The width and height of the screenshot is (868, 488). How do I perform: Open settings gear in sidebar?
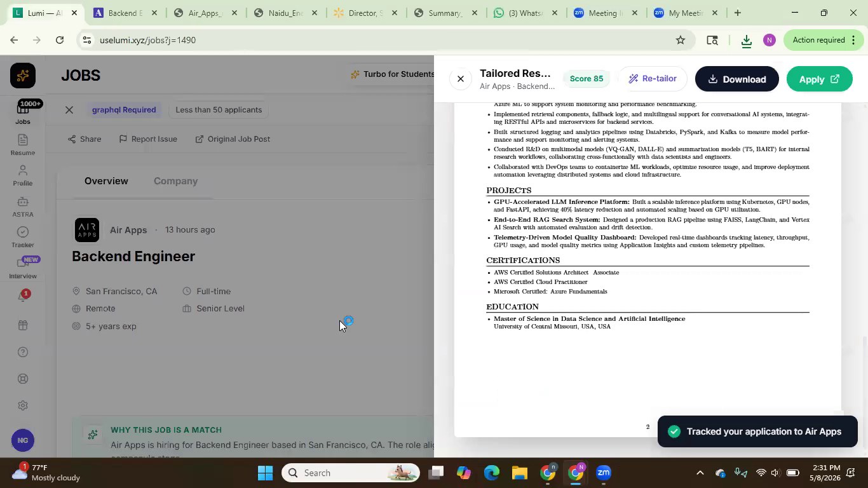[23, 405]
